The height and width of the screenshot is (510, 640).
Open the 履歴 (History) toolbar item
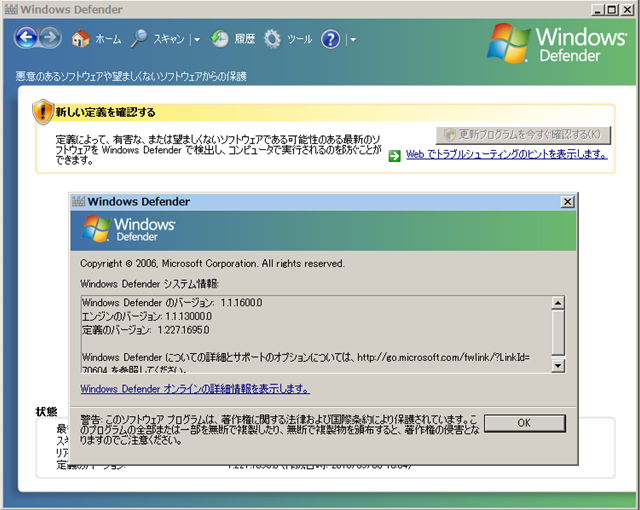[x=244, y=39]
